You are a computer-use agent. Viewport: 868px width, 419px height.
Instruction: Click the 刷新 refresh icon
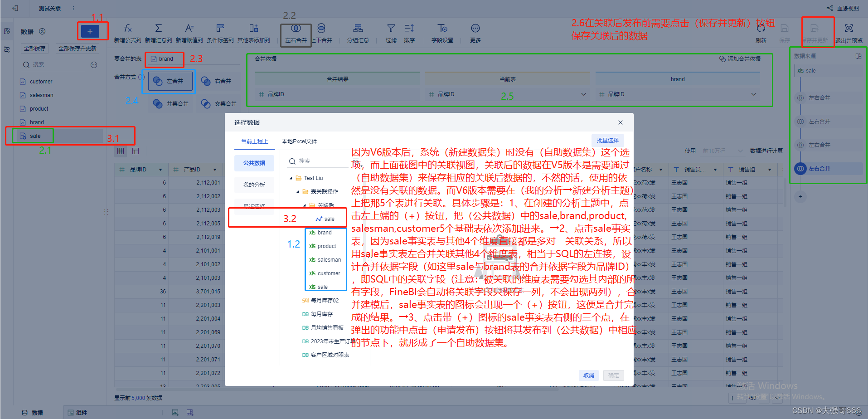(x=761, y=29)
